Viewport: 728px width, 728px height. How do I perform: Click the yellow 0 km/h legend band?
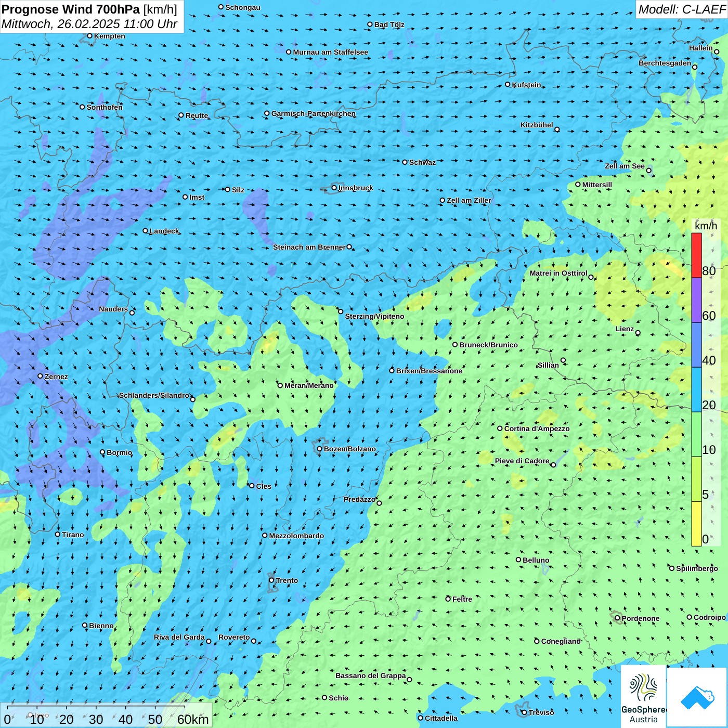pyautogui.click(x=696, y=524)
